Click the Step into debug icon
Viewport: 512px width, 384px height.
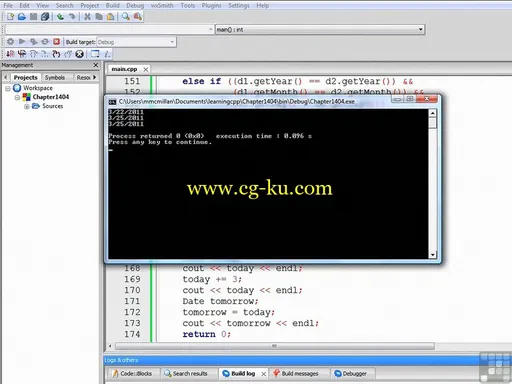(x=56, y=54)
